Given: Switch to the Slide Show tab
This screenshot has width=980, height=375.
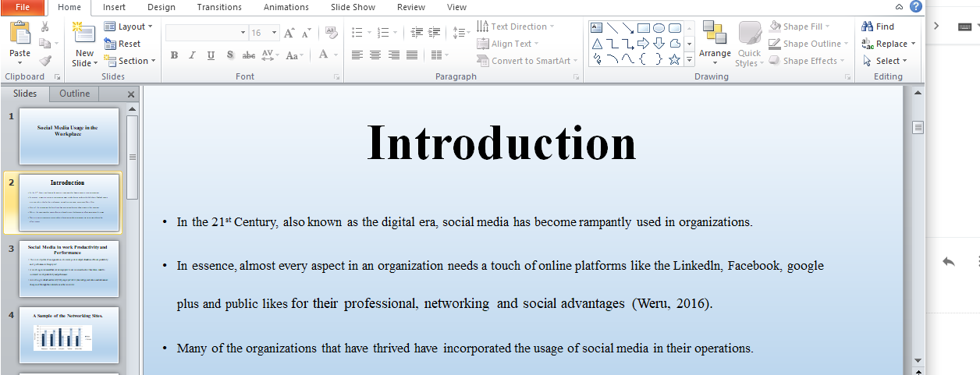Looking at the screenshot, I should pos(353,7).
